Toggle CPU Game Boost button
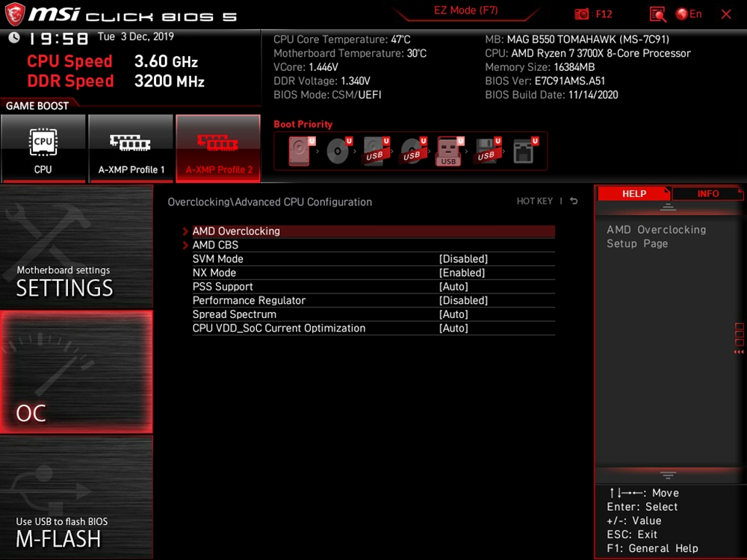747x560 pixels. click(x=43, y=148)
